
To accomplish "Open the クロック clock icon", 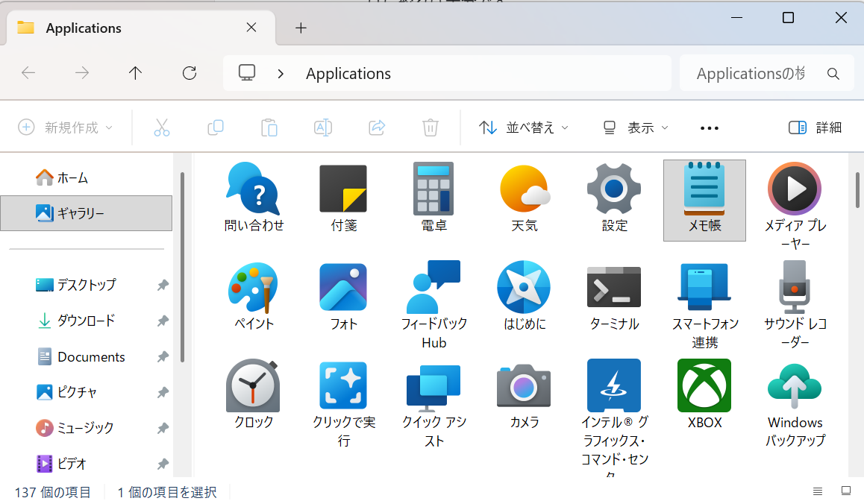I will [254, 385].
